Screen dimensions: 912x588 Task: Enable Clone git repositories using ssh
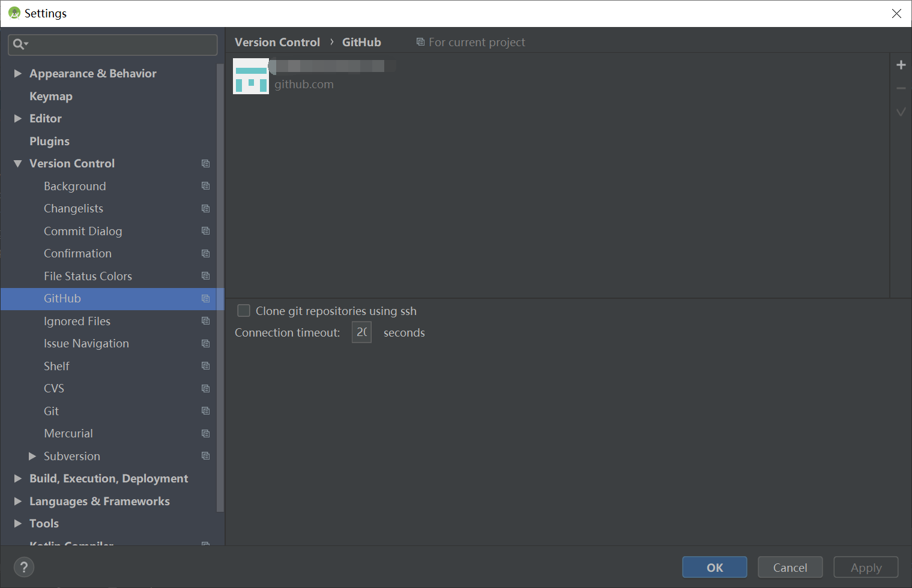click(244, 311)
